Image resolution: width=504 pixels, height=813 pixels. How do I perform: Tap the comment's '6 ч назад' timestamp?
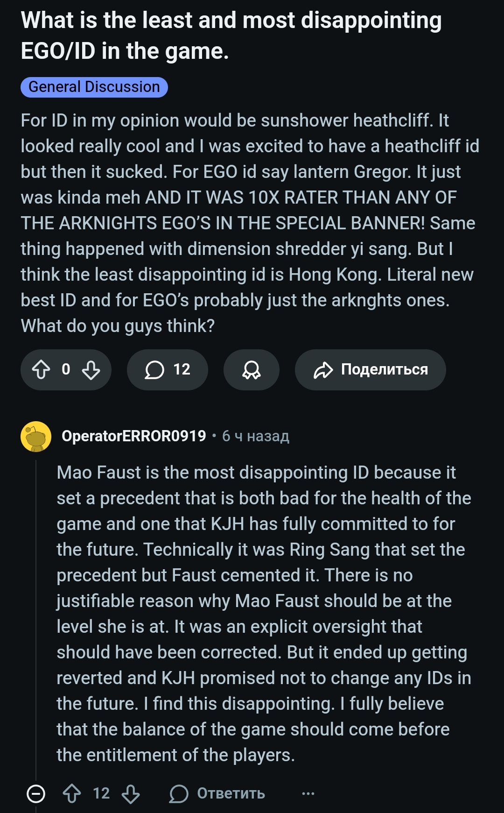256,436
